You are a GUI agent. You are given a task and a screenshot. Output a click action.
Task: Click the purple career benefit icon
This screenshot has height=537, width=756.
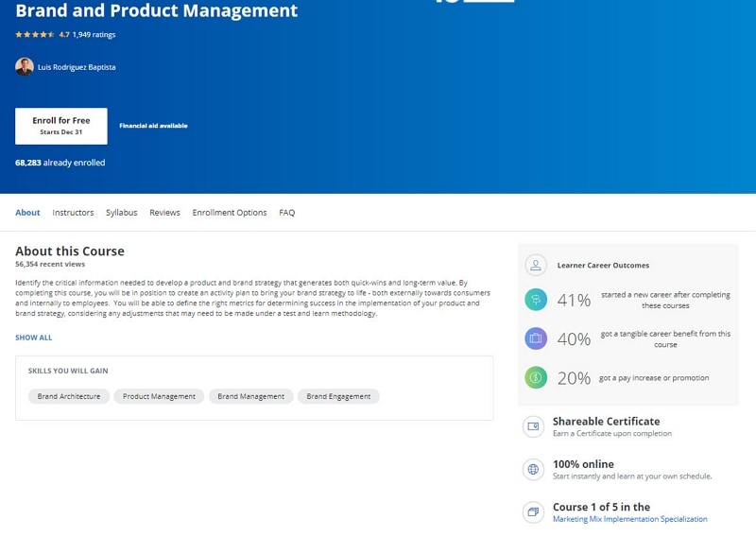536,338
